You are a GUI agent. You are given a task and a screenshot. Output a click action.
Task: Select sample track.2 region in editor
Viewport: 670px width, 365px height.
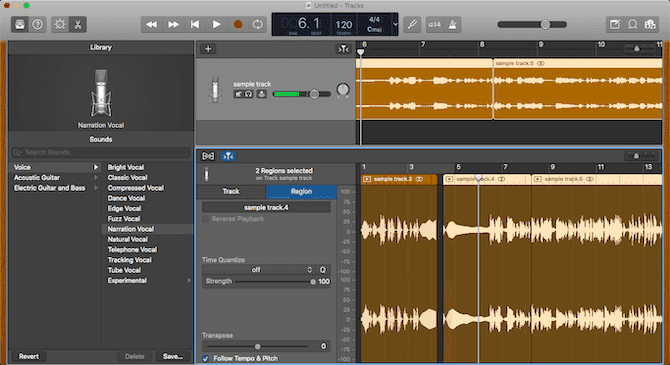click(x=399, y=179)
